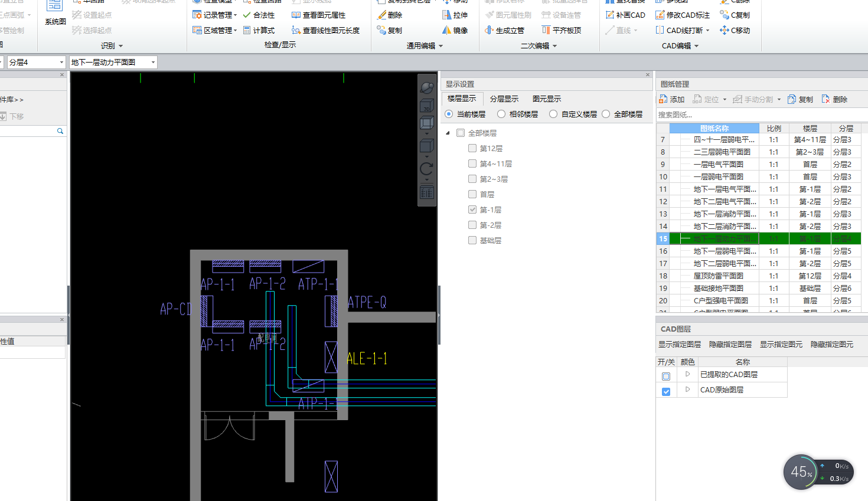
Task: Select the 相邻楼层 radio button
Action: coord(501,114)
